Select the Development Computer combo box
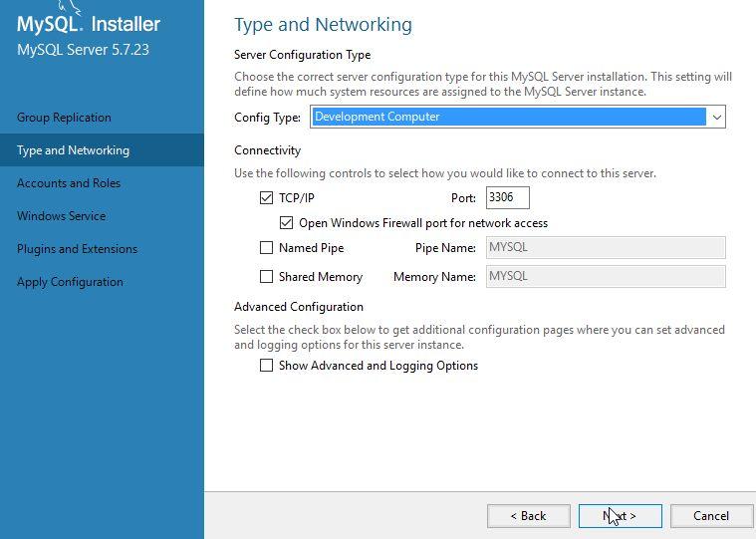This screenshot has width=756, height=539. click(517, 118)
